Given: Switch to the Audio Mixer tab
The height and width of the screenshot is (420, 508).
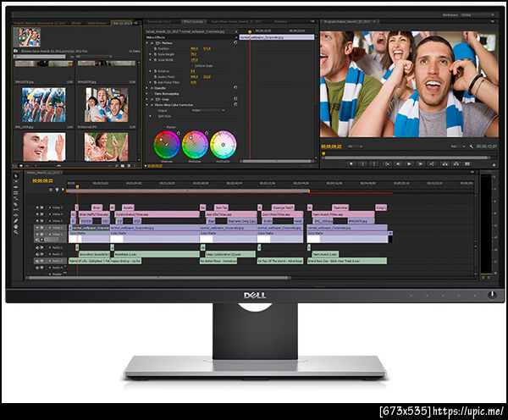Looking at the screenshot, I should [236, 22].
